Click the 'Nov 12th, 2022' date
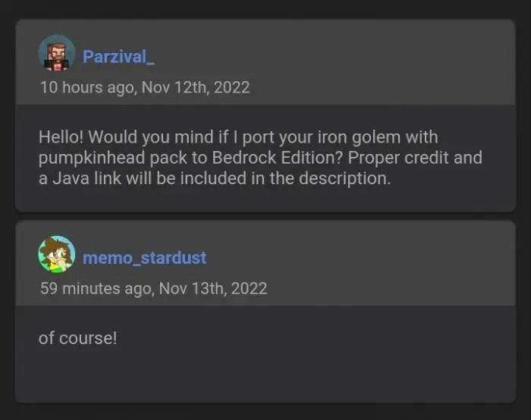Screen dimensions: 531x420 [x=195, y=87]
